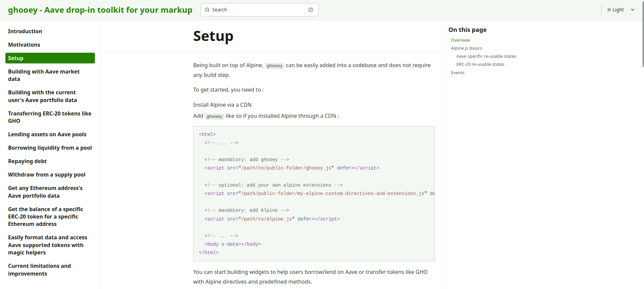Click the 'mandatory: add Alpine' comment line
This screenshot has width=644, height=289.
tap(247, 210)
